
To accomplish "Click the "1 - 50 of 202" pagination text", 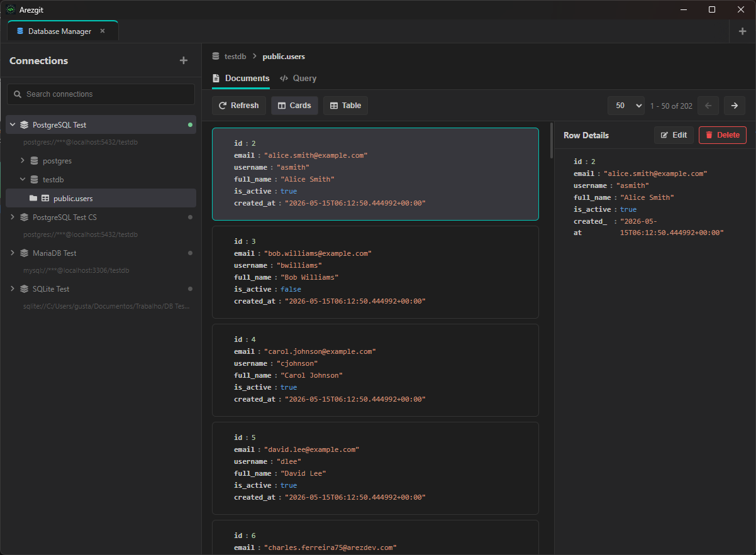I will click(671, 106).
